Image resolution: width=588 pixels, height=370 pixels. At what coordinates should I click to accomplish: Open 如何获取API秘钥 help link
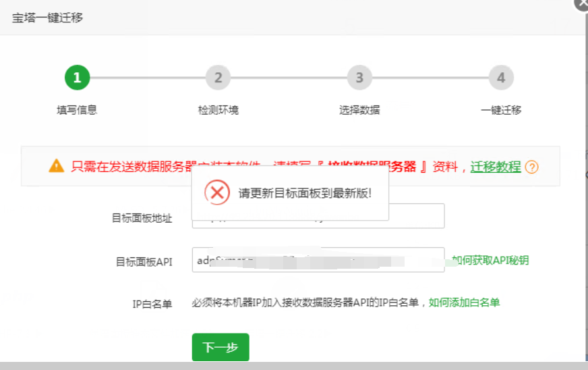(490, 261)
